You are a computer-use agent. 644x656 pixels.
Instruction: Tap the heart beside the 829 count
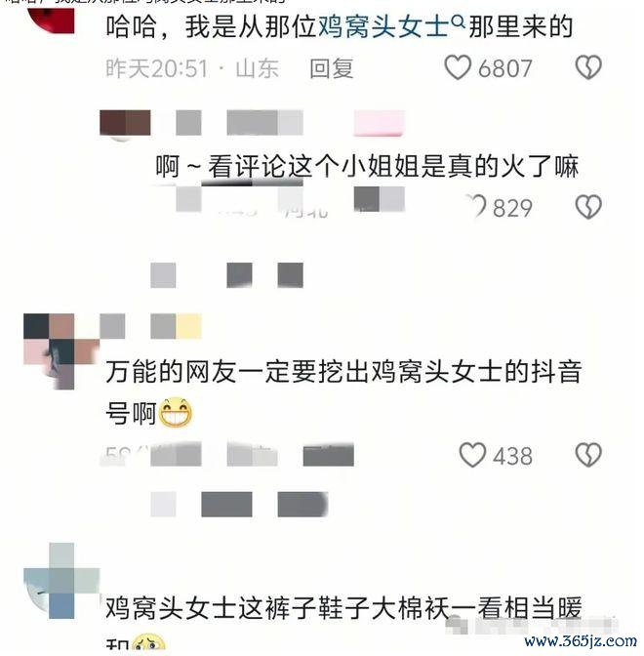point(477,206)
